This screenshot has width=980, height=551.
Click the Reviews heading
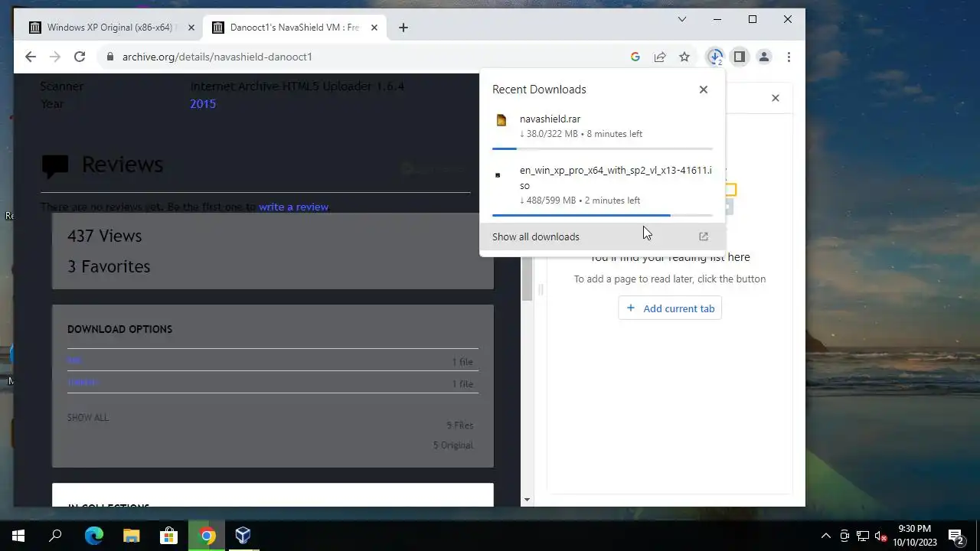122,165
